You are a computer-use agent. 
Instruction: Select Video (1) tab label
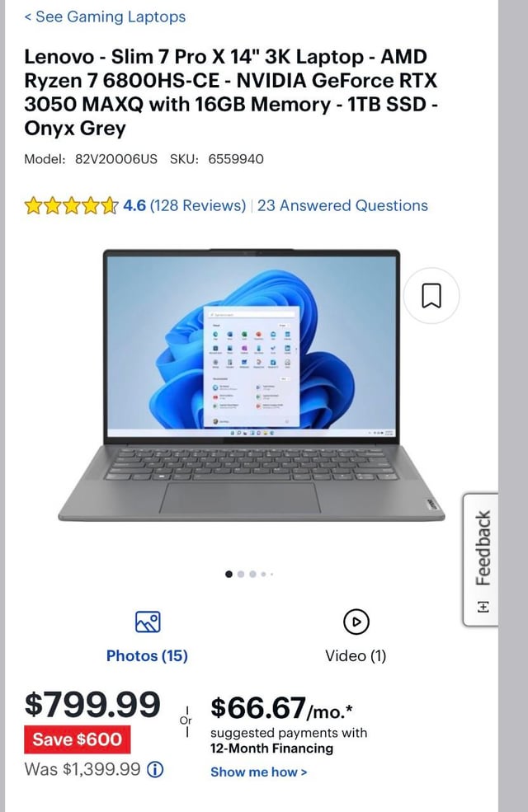[x=356, y=655]
